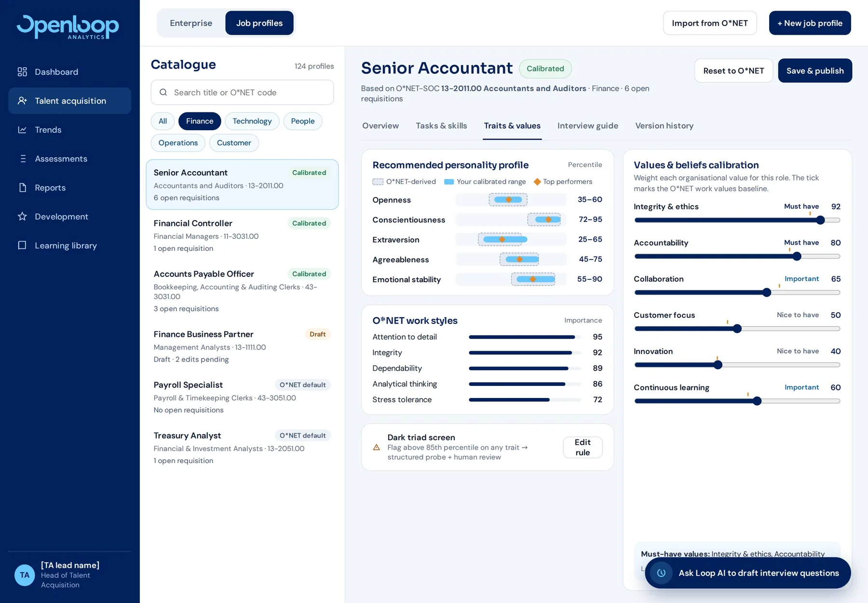Click Save & publish button
Viewport: 868px width, 603px height.
pyautogui.click(x=815, y=70)
